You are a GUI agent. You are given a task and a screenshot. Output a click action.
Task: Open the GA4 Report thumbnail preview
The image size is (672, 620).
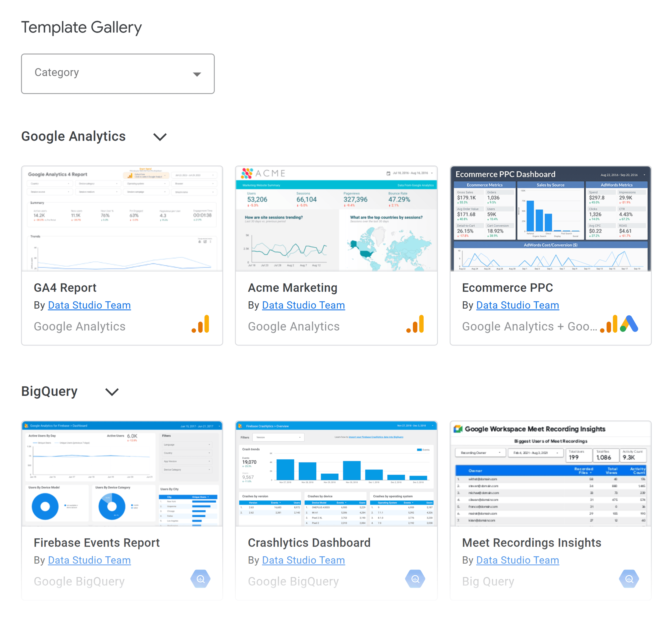(122, 218)
